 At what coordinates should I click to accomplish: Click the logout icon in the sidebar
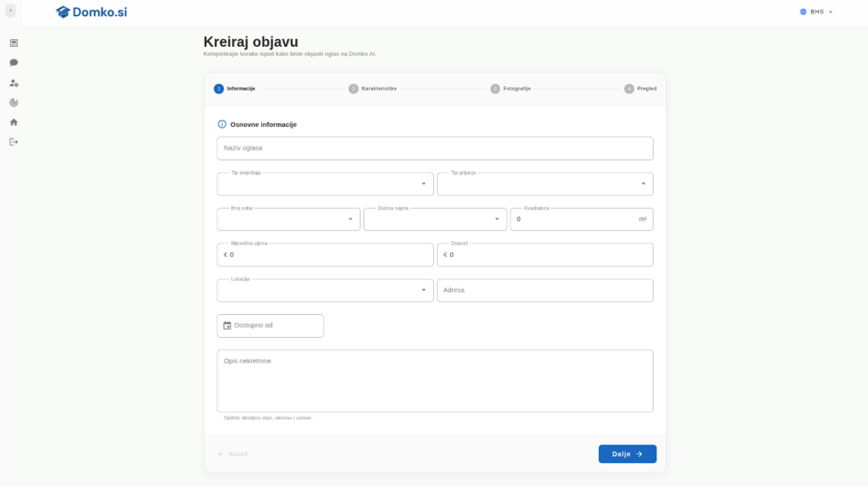14,142
